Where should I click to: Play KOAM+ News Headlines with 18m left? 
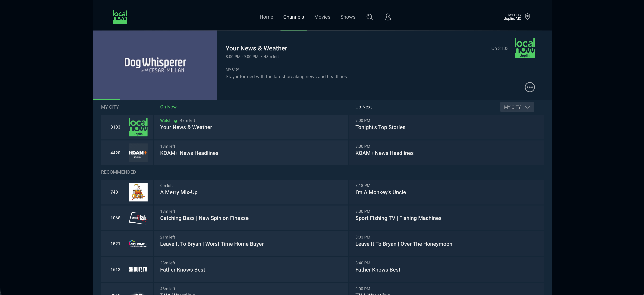pyautogui.click(x=251, y=153)
